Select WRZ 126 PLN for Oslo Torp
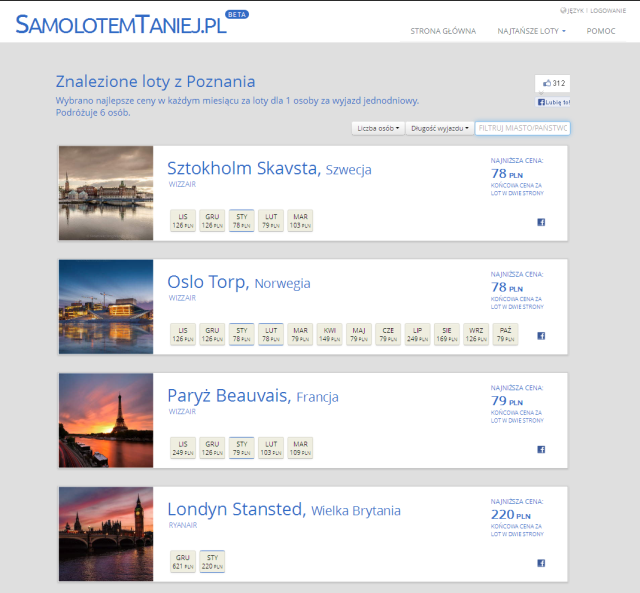Screen dimensions: 640x593 click(476, 334)
